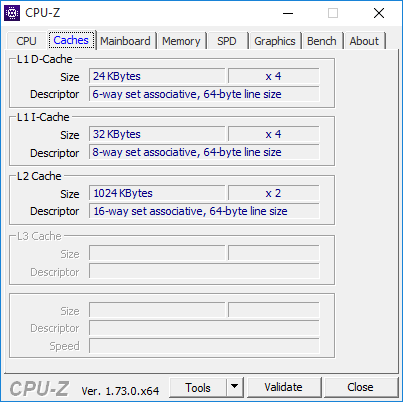Click the 16-way set associative descriptor field
This screenshot has height=402, width=403.
tap(204, 211)
